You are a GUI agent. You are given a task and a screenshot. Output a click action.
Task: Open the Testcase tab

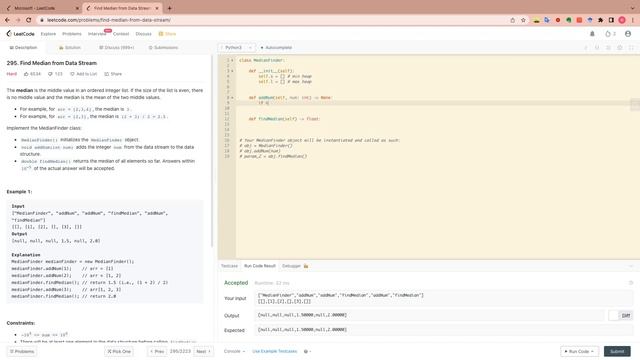click(x=229, y=266)
